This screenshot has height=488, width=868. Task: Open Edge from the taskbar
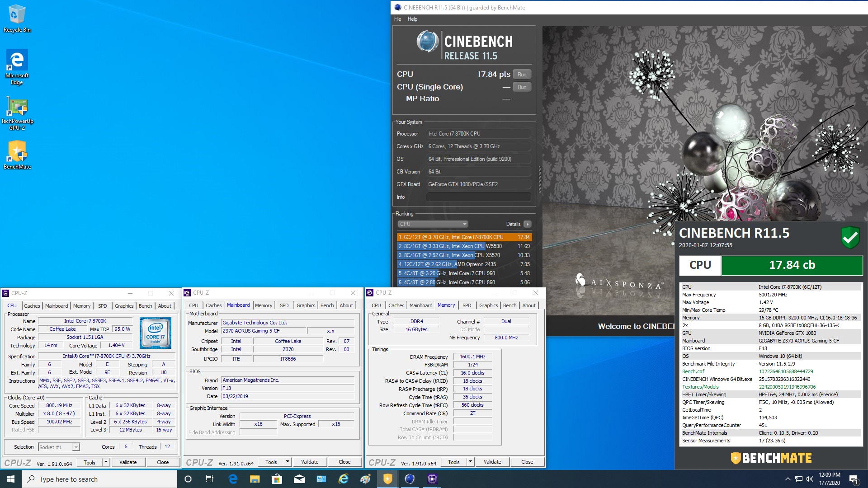coord(233,479)
